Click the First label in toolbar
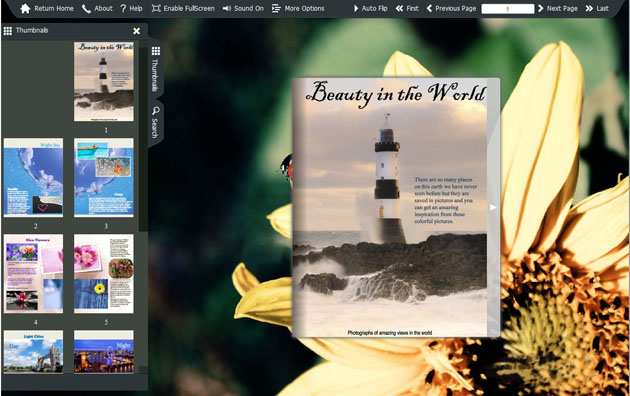Viewport: 630px width, 396px height. point(412,8)
